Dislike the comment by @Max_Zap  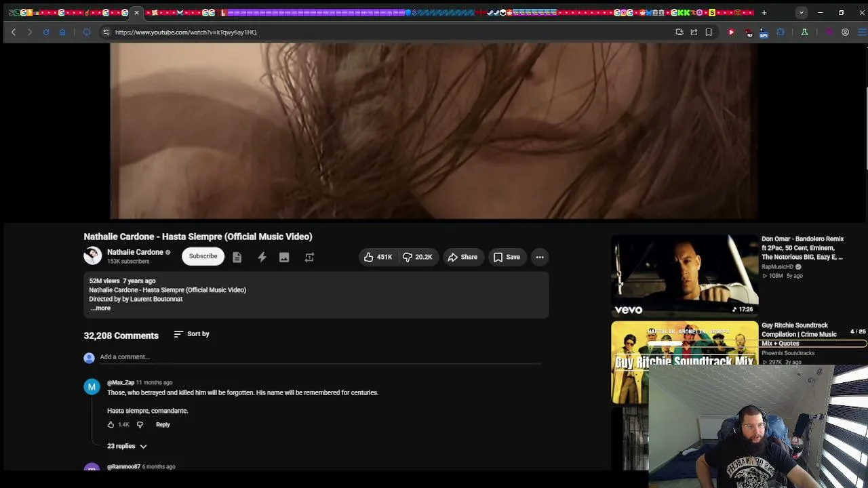140,425
